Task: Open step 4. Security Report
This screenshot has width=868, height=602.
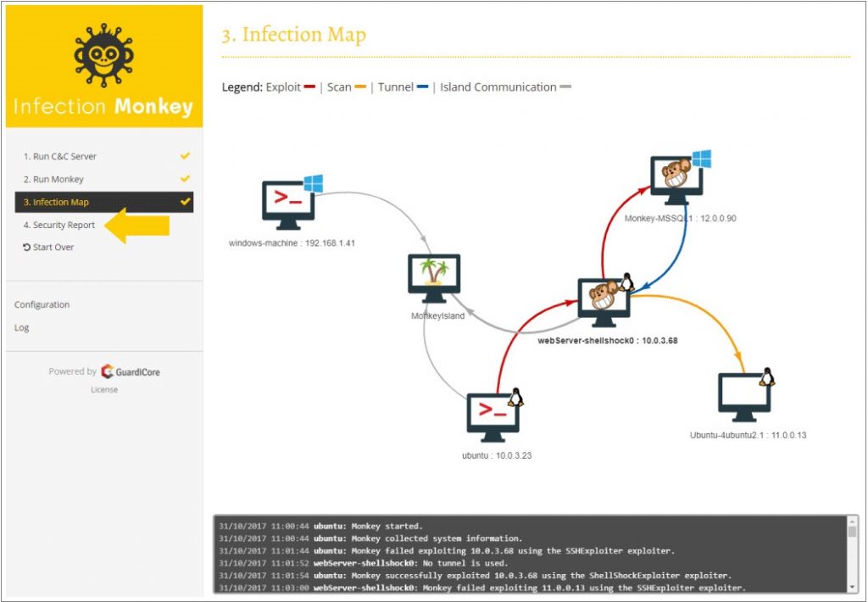Action: pyautogui.click(x=104, y=225)
